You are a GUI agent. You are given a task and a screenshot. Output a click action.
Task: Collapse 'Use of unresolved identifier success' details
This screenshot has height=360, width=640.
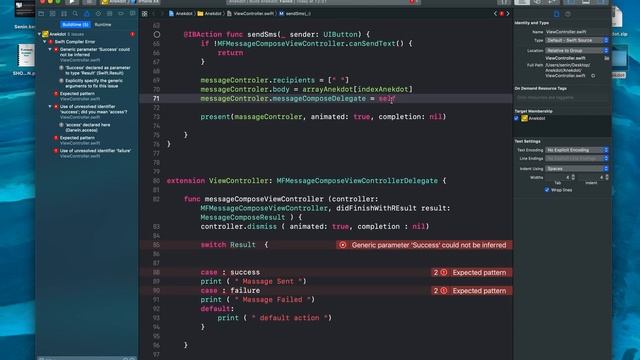(x=50, y=107)
